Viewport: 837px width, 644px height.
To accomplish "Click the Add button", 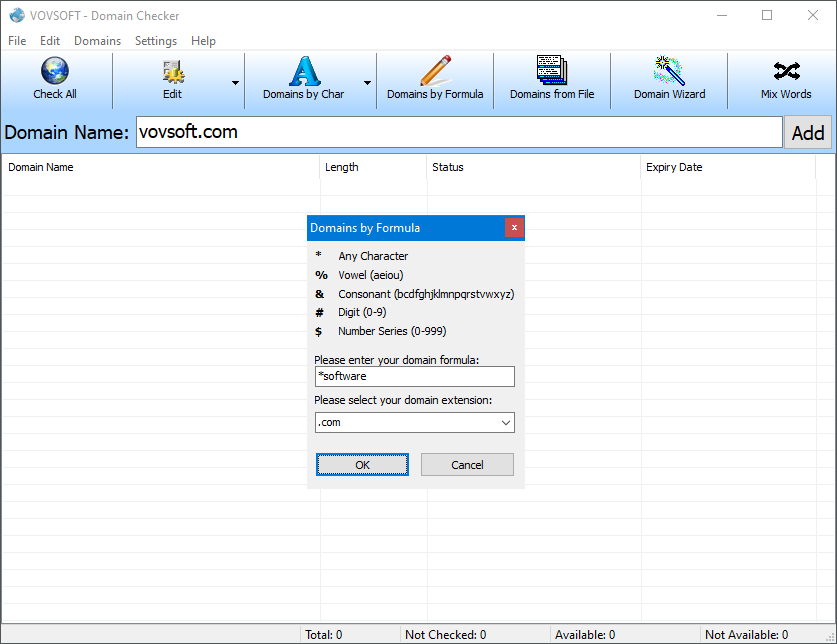I will 808,132.
